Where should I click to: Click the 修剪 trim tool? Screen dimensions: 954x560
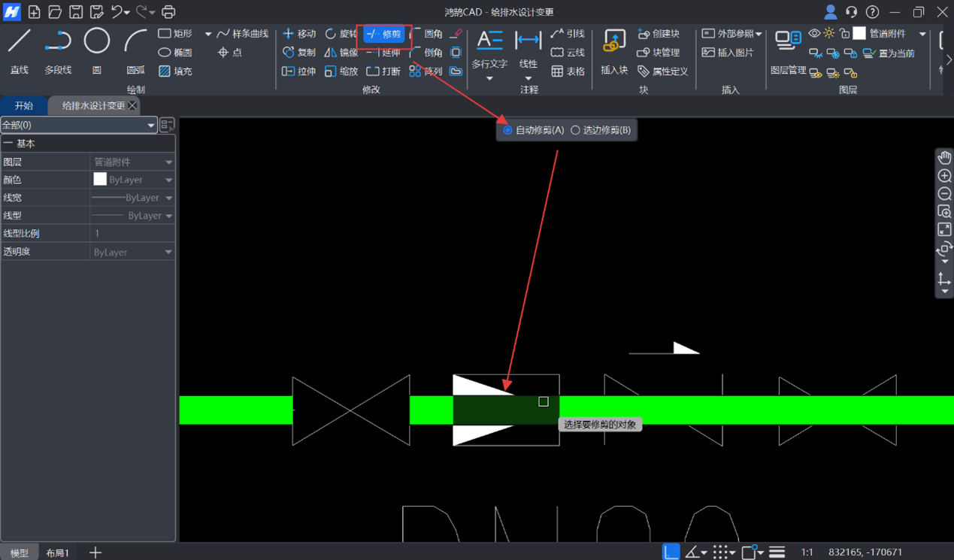coord(383,34)
